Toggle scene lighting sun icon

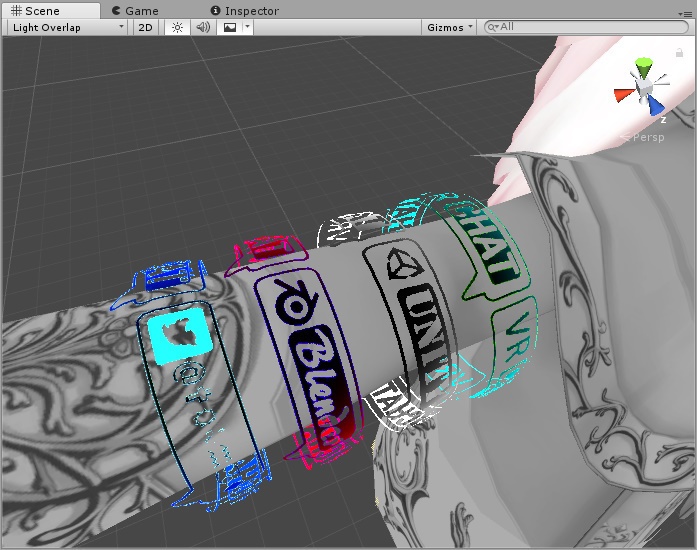point(177,28)
